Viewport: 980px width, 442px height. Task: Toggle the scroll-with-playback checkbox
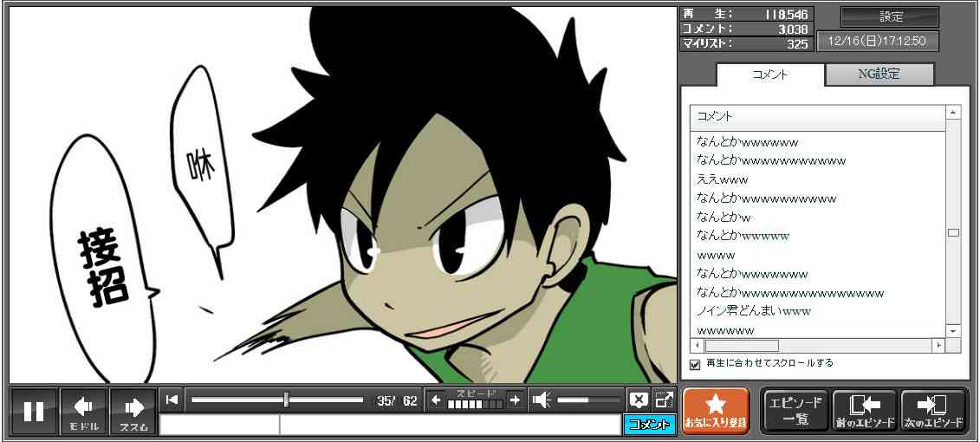point(695,364)
